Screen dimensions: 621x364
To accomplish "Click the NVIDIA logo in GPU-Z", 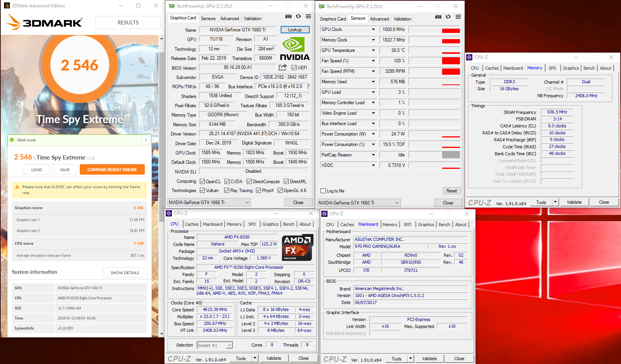I will 295,48.
